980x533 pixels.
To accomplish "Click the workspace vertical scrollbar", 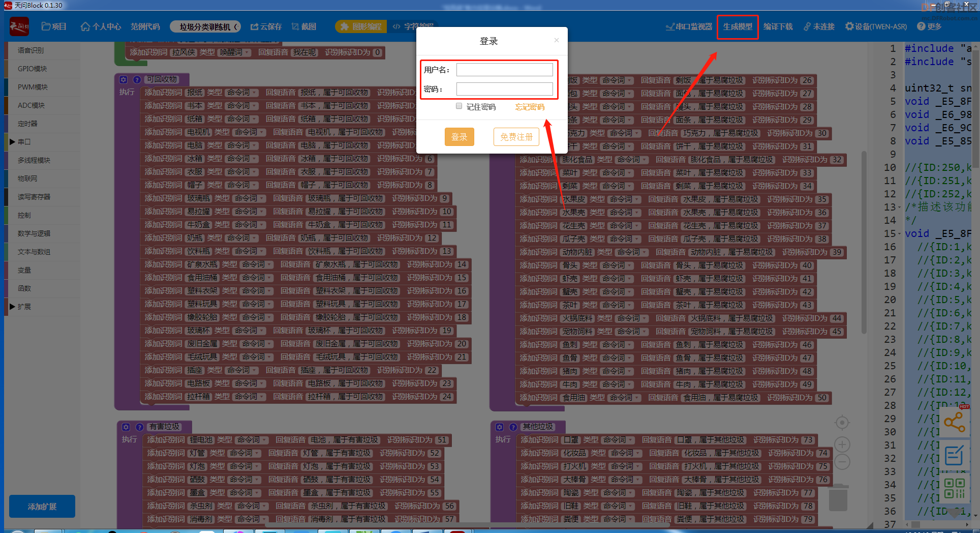I will click(x=864, y=243).
